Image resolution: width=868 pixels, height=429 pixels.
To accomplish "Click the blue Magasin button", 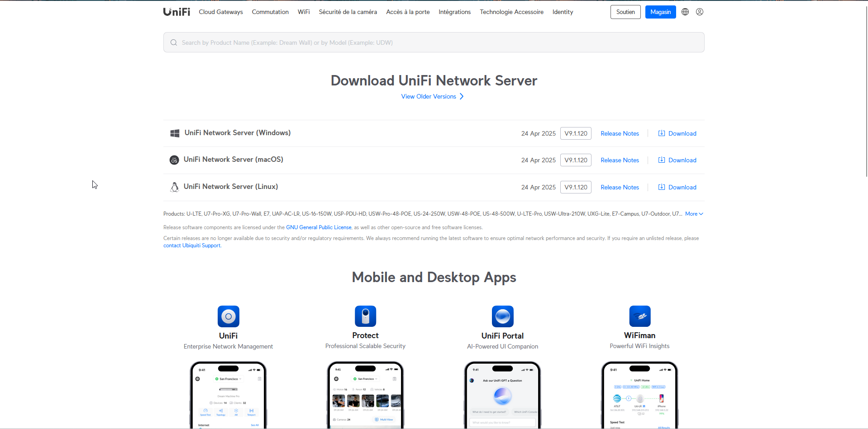I will (x=660, y=12).
